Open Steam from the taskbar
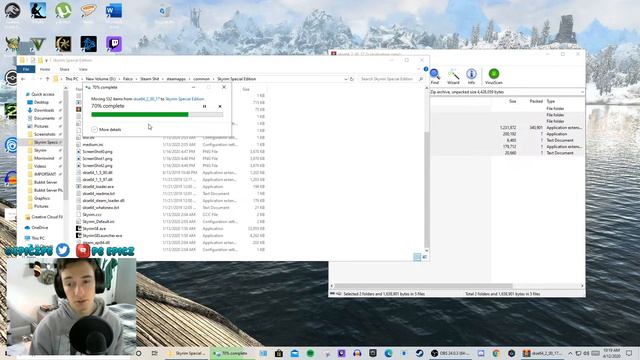This screenshot has width=640, height=360. pyautogui.click(x=419, y=353)
